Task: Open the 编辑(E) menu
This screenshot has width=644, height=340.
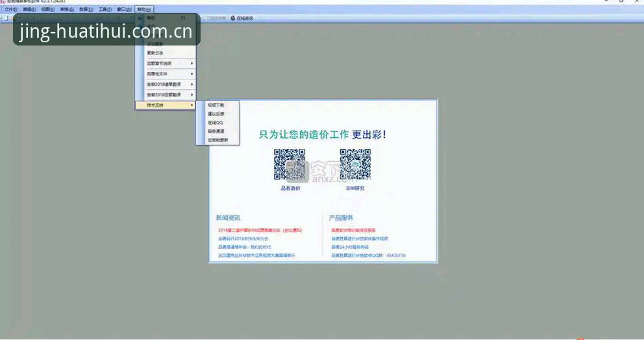Action: point(29,9)
